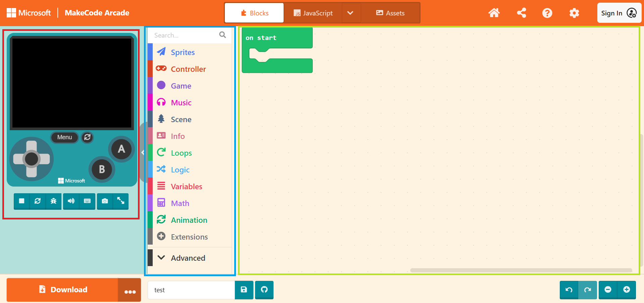Toggle debug mode with the bug icon

[53, 201]
